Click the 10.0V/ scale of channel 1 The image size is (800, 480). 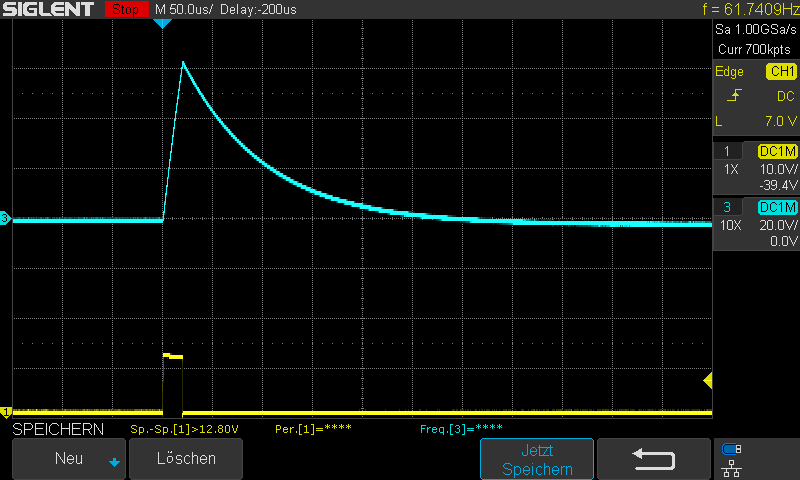[x=779, y=169]
